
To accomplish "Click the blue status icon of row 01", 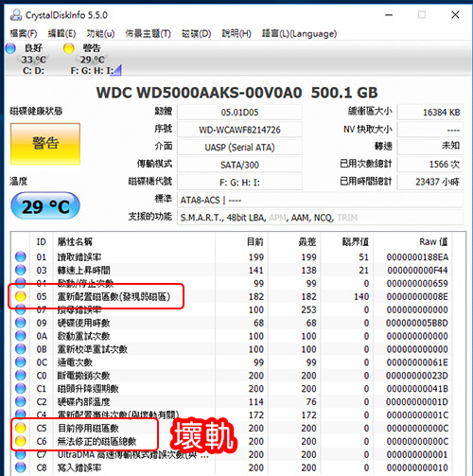I will (21, 256).
